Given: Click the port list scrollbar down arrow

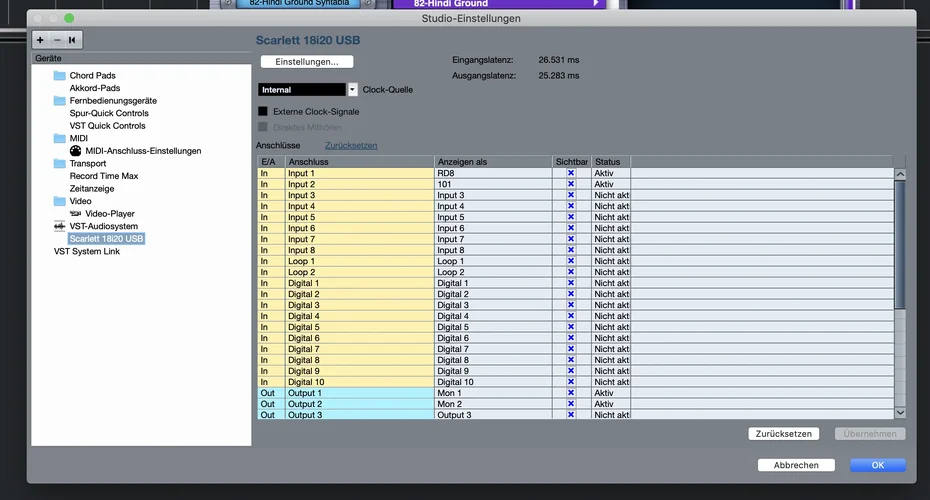Looking at the screenshot, I should pos(900,413).
